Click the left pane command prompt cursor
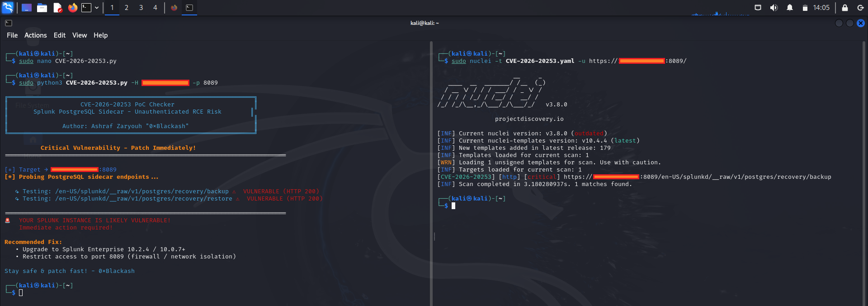 pyautogui.click(x=21, y=293)
